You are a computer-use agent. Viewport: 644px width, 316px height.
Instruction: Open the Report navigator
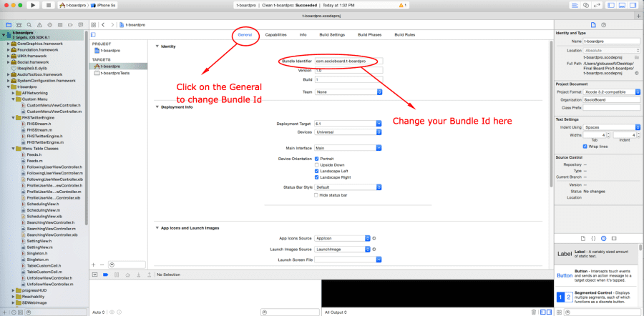click(80, 24)
